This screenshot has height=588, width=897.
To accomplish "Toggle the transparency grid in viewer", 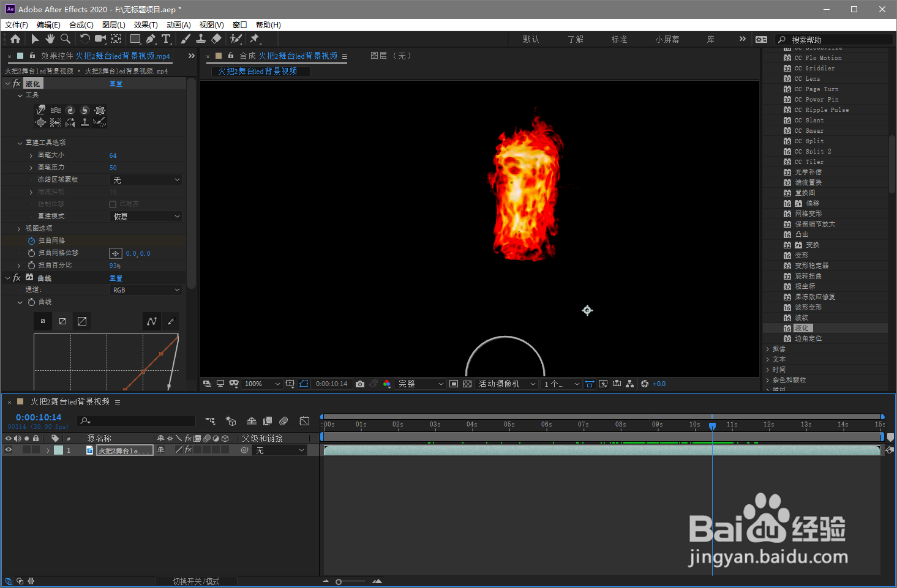I will pyautogui.click(x=467, y=384).
